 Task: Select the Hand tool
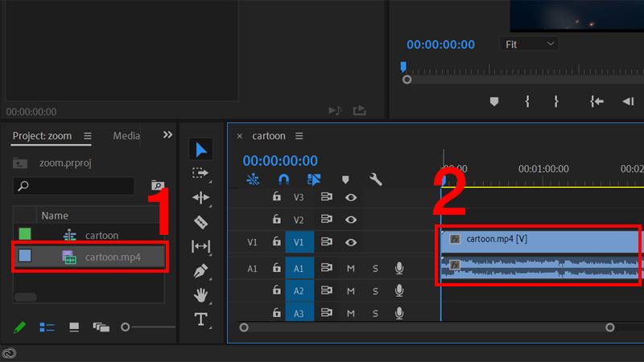tap(200, 294)
